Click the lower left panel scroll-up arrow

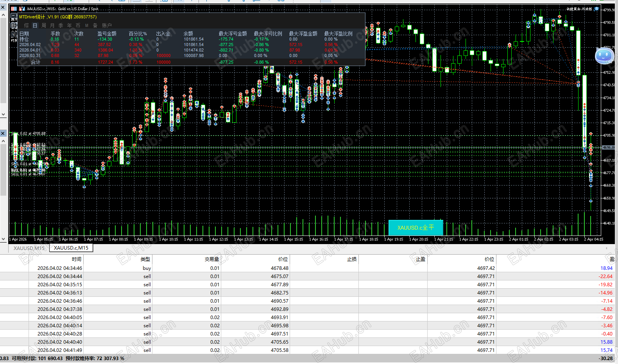[3, 141]
